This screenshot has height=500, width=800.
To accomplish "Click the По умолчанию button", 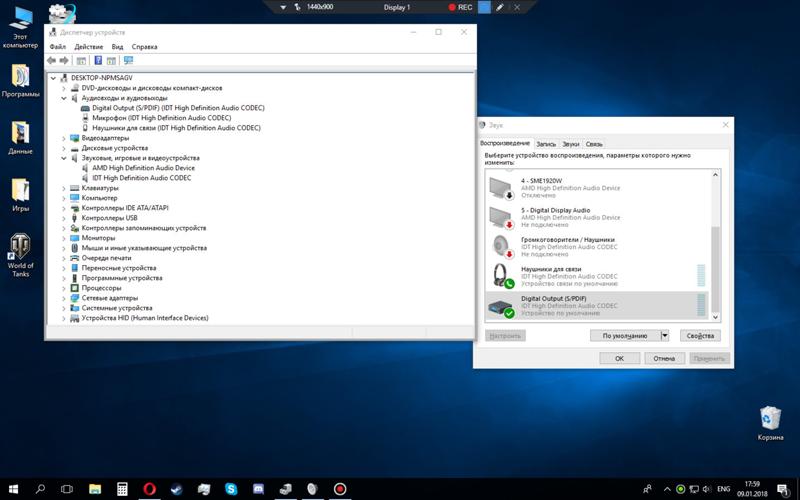I will tap(624, 336).
